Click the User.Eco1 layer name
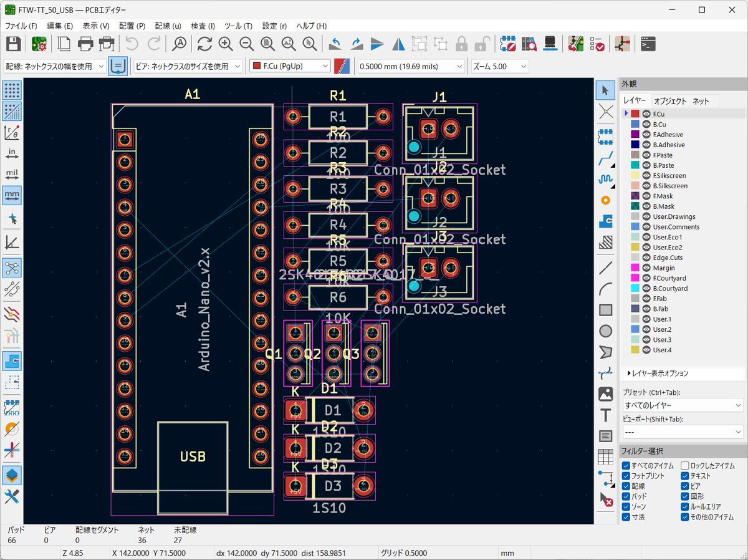Viewport: 748px width, 560px height. pyautogui.click(x=667, y=237)
